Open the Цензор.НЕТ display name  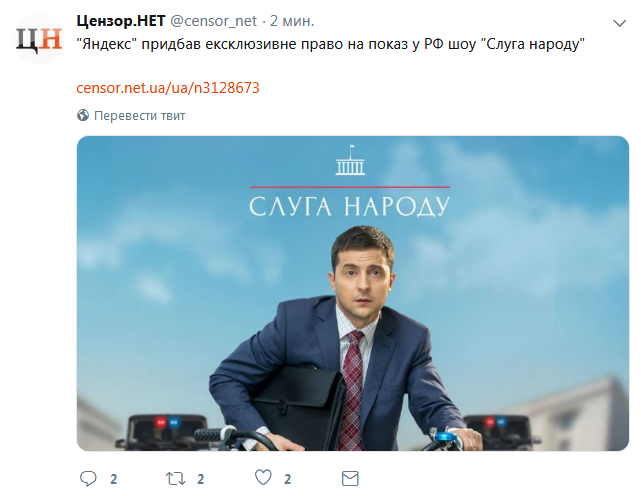(121, 20)
